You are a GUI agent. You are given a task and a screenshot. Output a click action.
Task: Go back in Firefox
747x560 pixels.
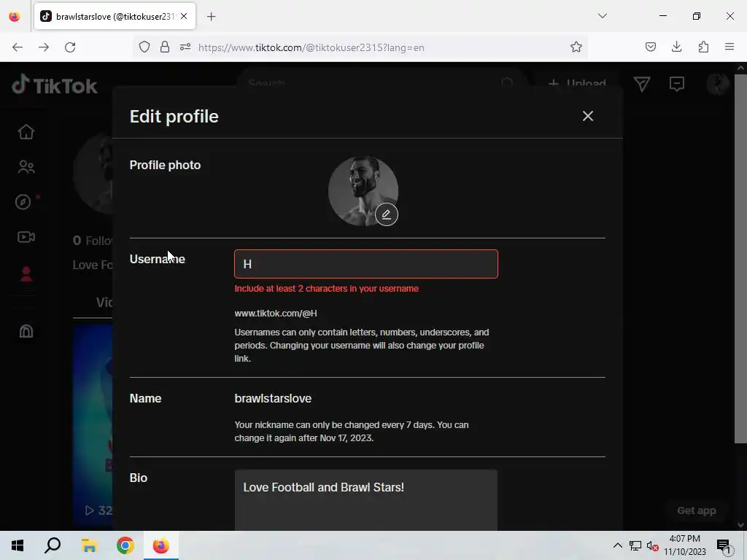(18, 47)
